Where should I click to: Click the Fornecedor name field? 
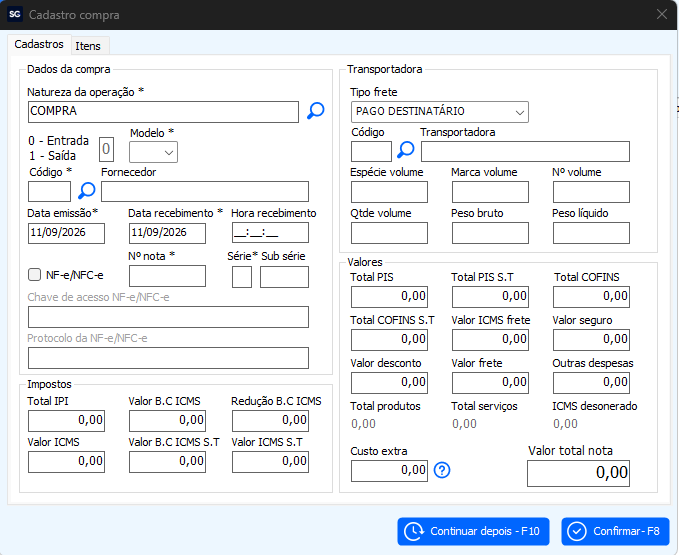click(205, 191)
